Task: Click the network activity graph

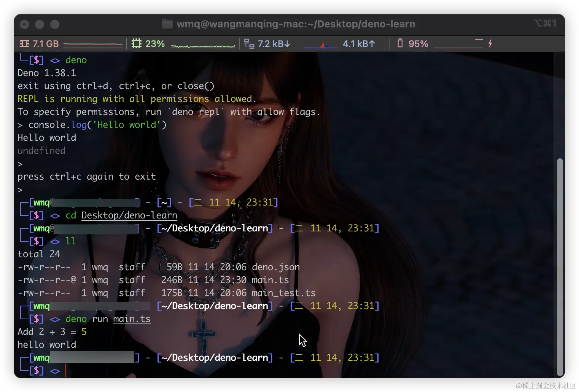Action: pyautogui.click(x=321, y=45)
